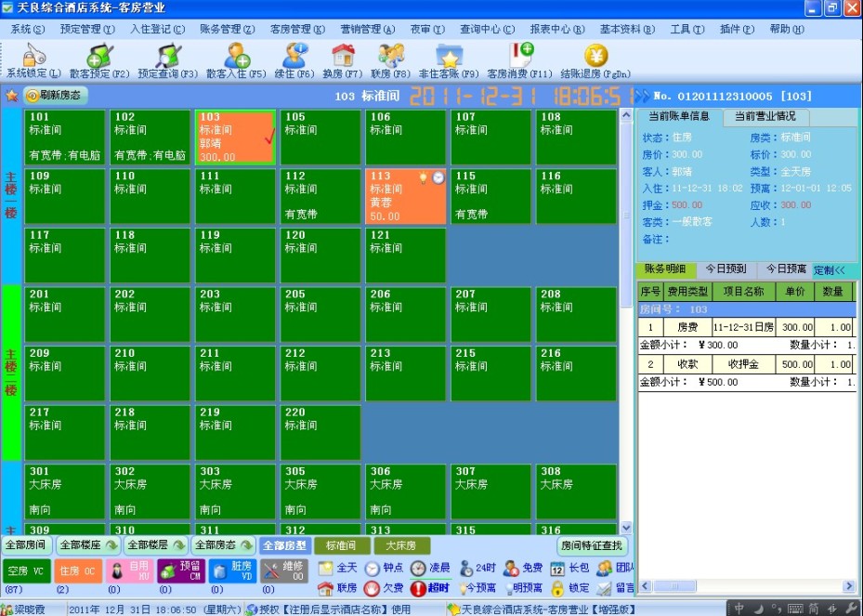The width and height of the screenshot is (863, 616).
Task: Switch to the 当前营业情况 tab
Action: [x=765, y=116]
